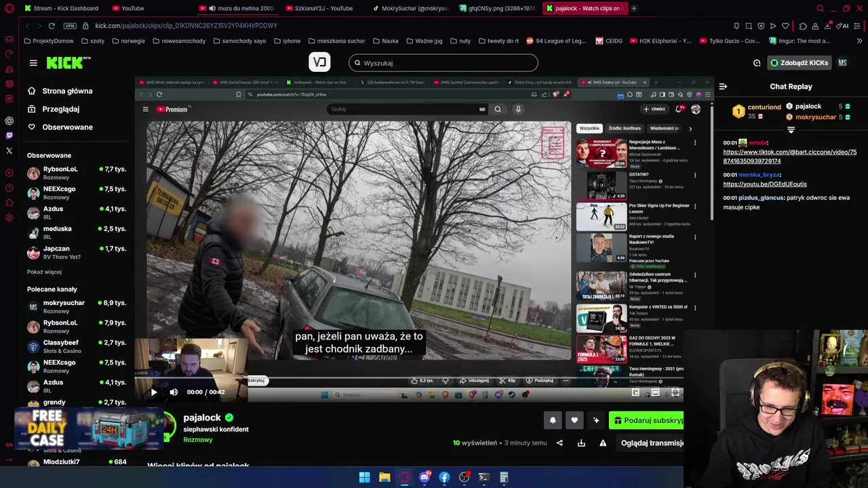Viewport: 868px width, 488px height.
Task: Share the clip via share icon
Action: pos(559,443)
